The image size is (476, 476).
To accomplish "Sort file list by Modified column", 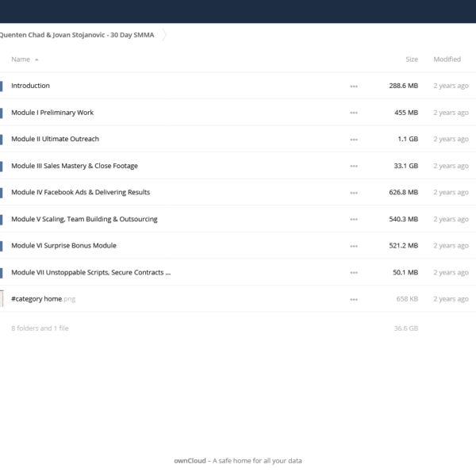I will pos(447,59).
